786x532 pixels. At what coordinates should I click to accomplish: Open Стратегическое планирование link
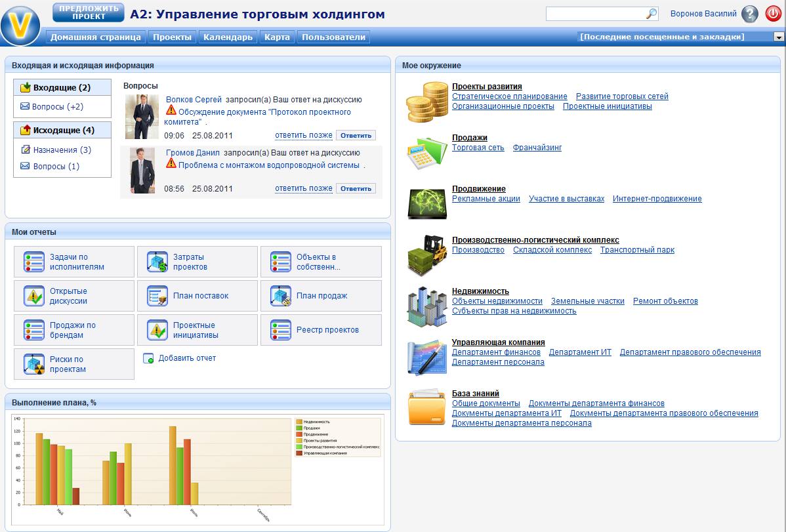point(510,96)
